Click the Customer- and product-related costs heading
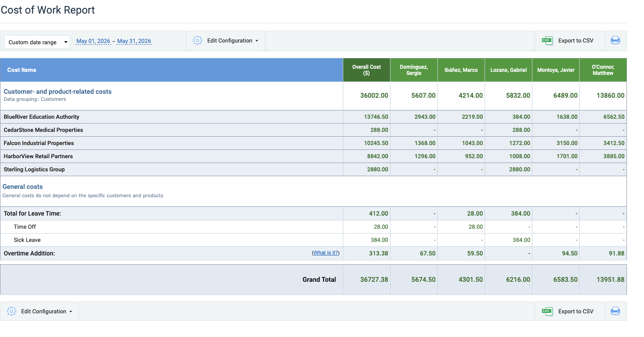Screen dimensions: 644x337 (57, 92)
